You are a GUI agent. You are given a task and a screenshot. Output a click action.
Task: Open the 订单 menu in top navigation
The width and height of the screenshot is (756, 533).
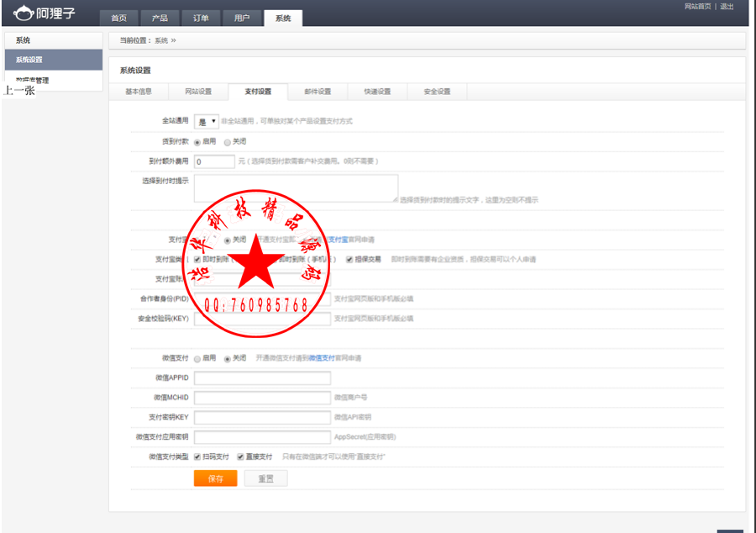click(201, 18)
